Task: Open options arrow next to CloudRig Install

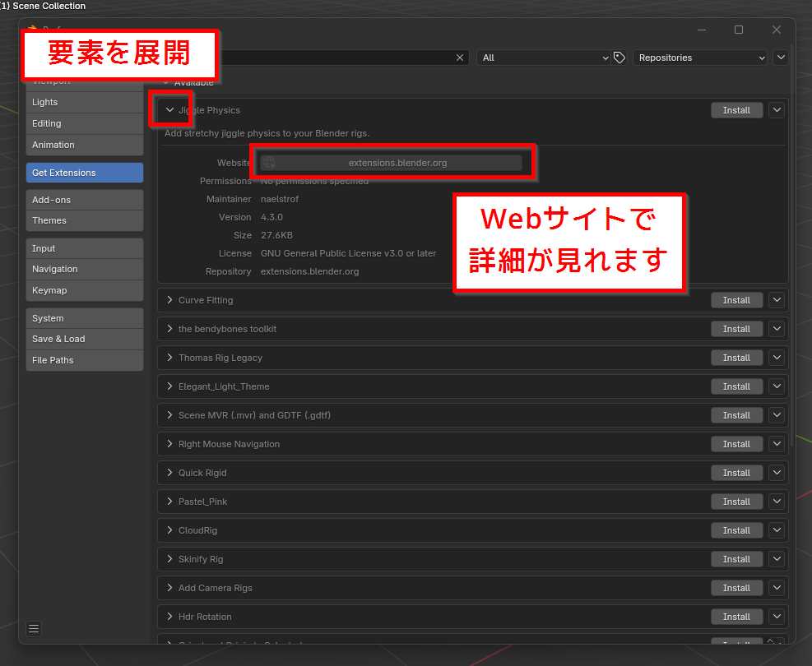Action: (x=777, y=530)
